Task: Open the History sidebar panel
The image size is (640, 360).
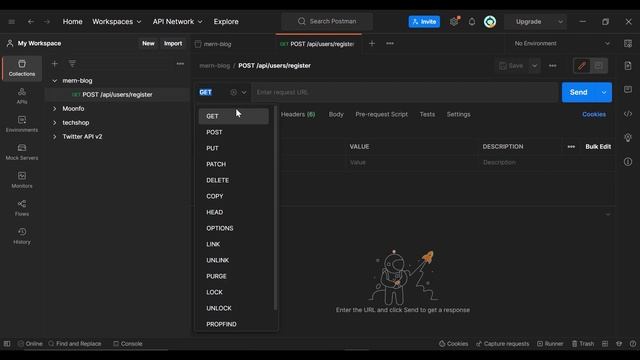Action: point(22,236)
